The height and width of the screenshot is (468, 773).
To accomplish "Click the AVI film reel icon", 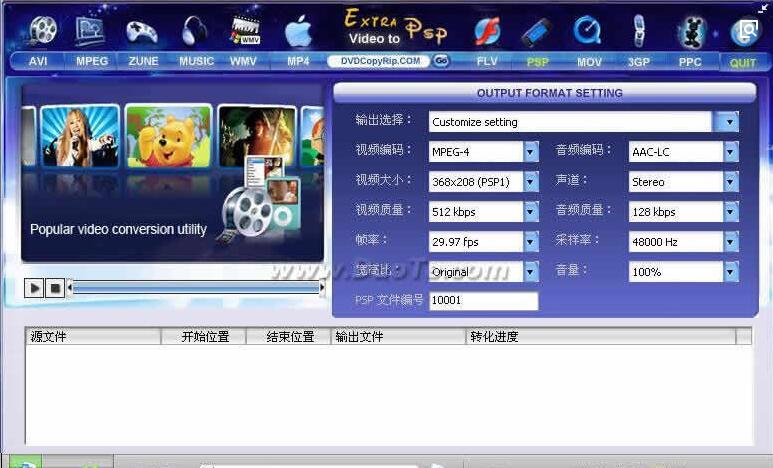I will click(43, 30).
